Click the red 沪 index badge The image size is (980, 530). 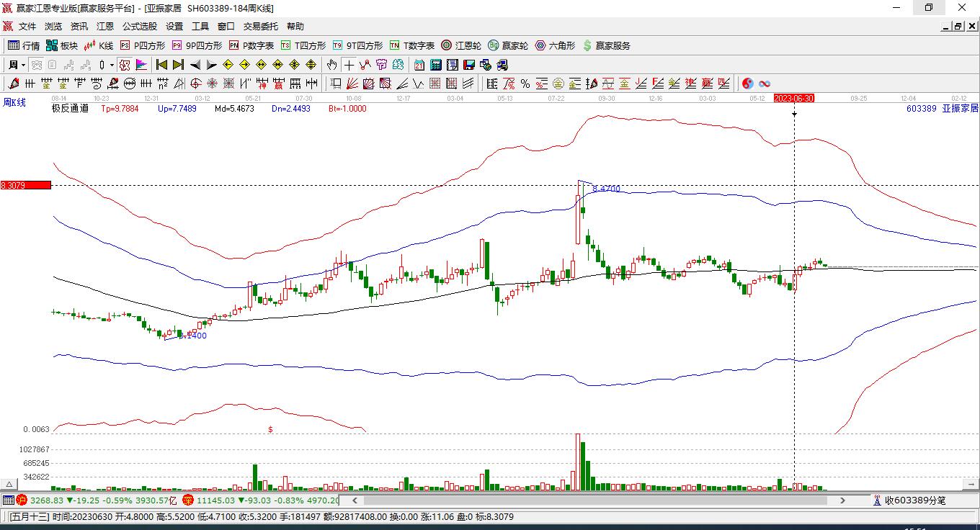tap(22, 500)
